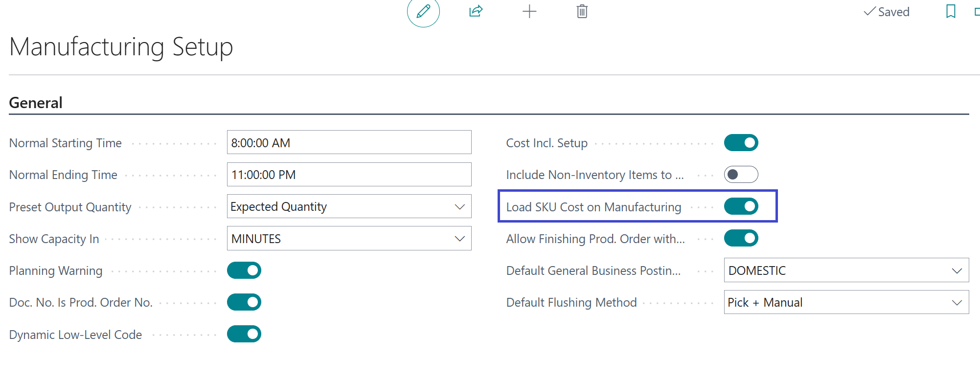Disable Dynamic Low-Level Code toggle
This screenshot has width=980, height=382.
[244, 334]
